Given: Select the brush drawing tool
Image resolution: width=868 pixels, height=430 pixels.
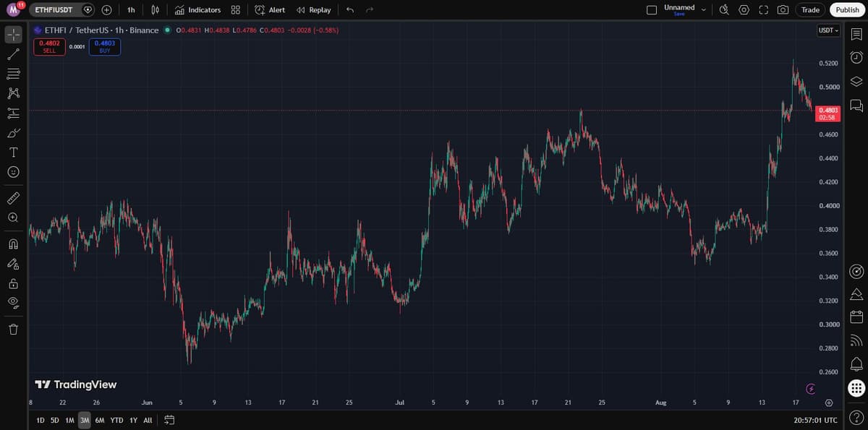Looking at the screenshot, I should pyautogui.click(x=13, y=133).
